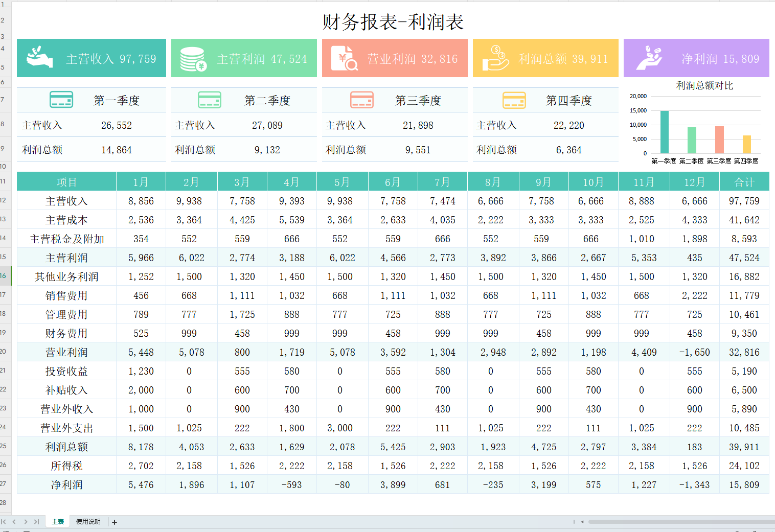Select the 9,132 value under 第二季度
This screenshot has width=775, height=532.
pos(267,150)
